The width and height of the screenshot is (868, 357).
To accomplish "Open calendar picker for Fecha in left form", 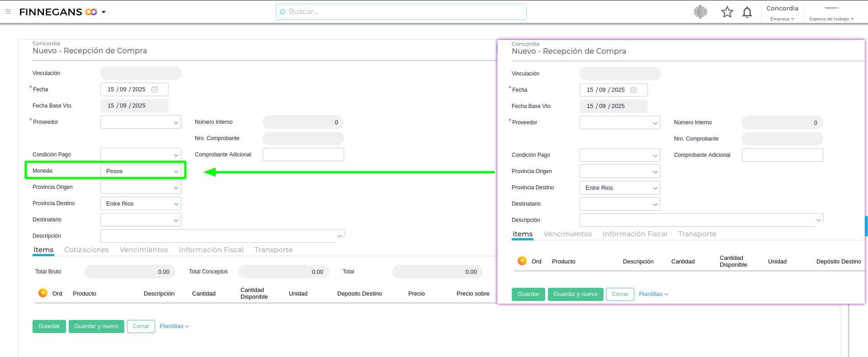I will point(155,89).
